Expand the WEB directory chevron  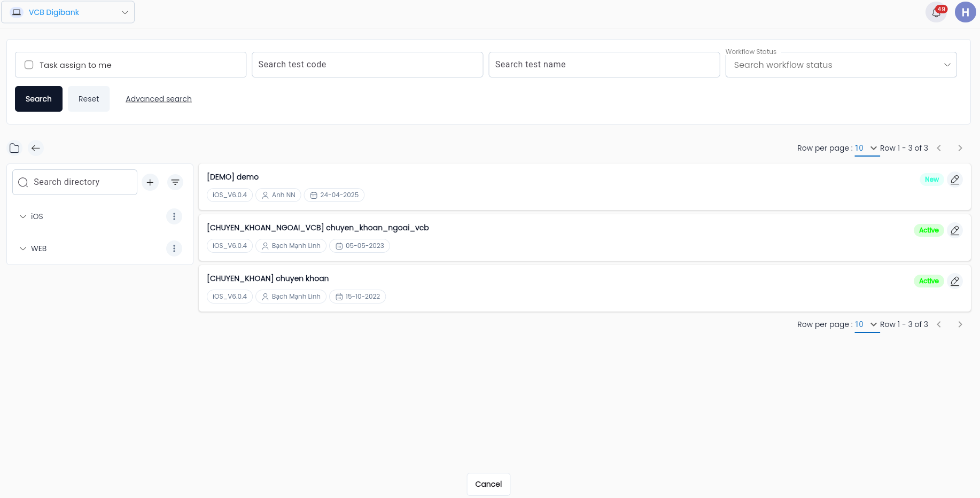point(23,248)
